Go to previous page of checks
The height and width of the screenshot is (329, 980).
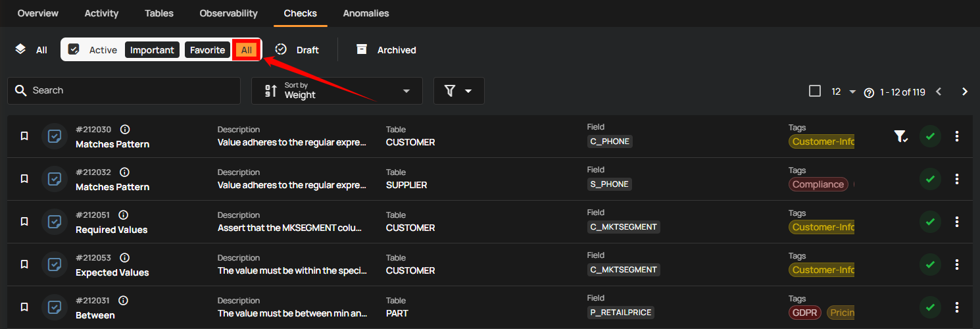[939, 91]
